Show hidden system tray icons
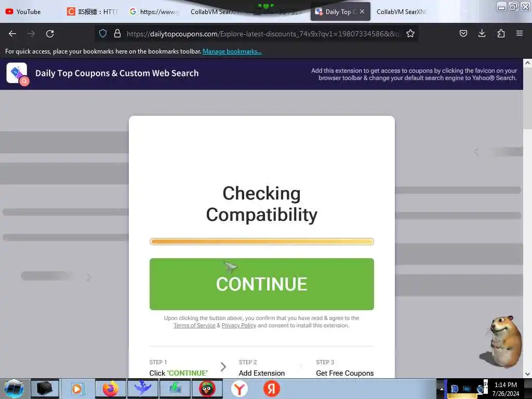Screen dimensions: 532x399 (x=442, y=389)
